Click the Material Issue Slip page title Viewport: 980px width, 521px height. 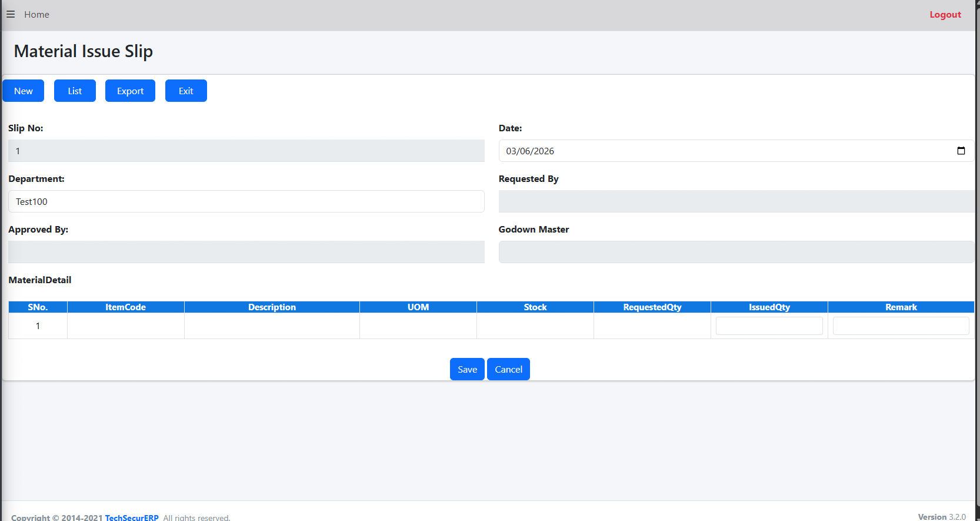[84, 51]
